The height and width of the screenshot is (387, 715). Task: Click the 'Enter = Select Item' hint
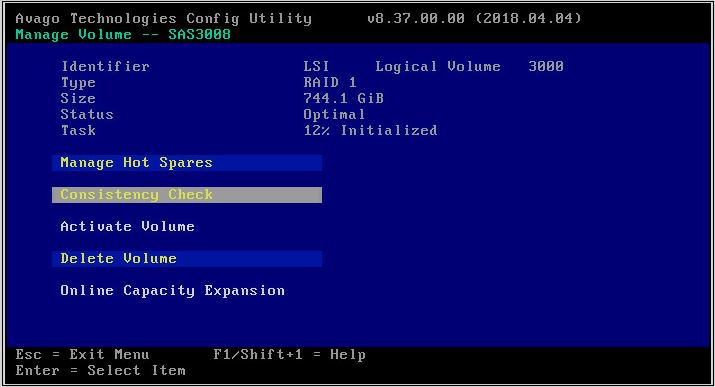(101, 371)
